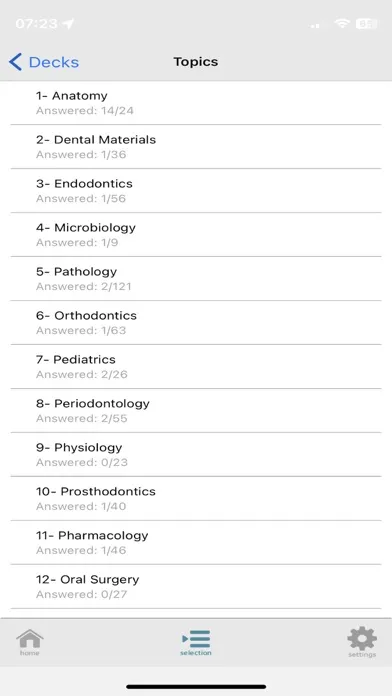Select the 6- Orthodontics topic

tap(196, 323)
